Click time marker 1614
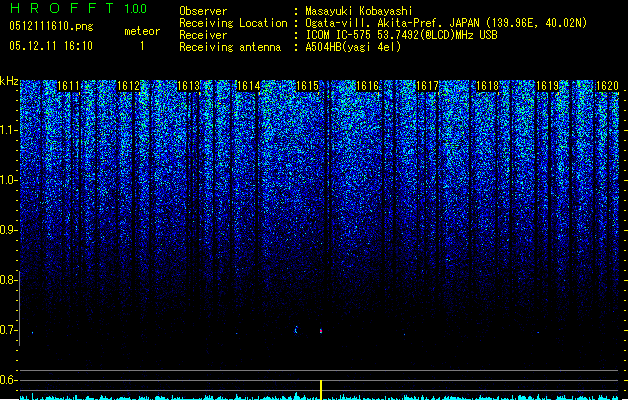The image size is (629, 400). tap(248, 86)
